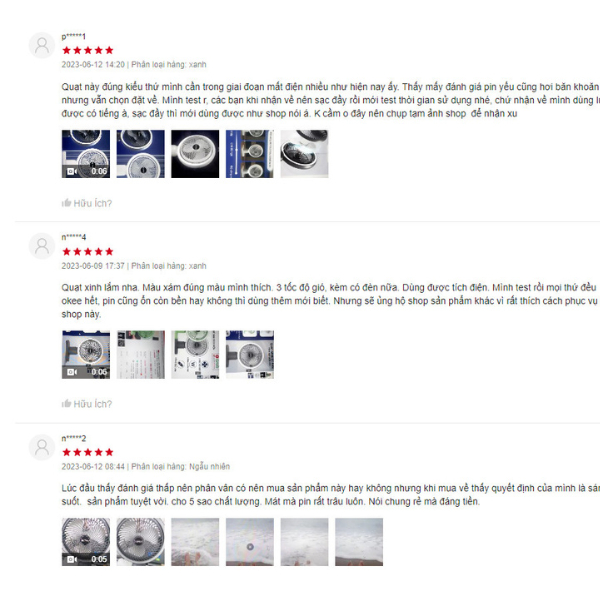
Task: Open dark-background fan photo in first review
Action: coord(195,154)
